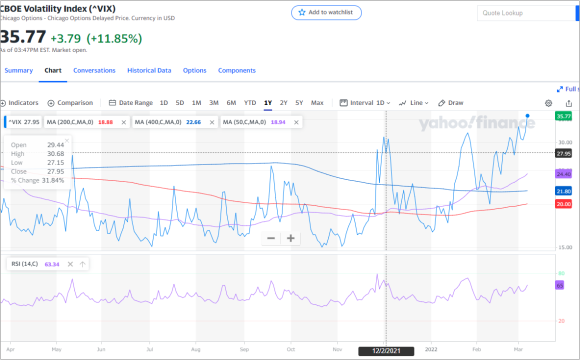This screenshot has height=360, width=580.
Task: Click the 27.95 crosshair price tag
Action: pos(563,154)
